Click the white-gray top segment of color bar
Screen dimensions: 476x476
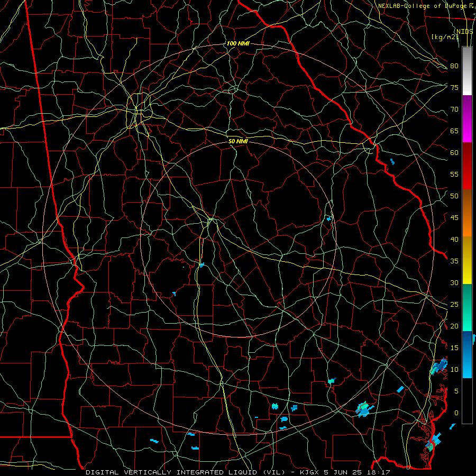[x=467, y=71]
